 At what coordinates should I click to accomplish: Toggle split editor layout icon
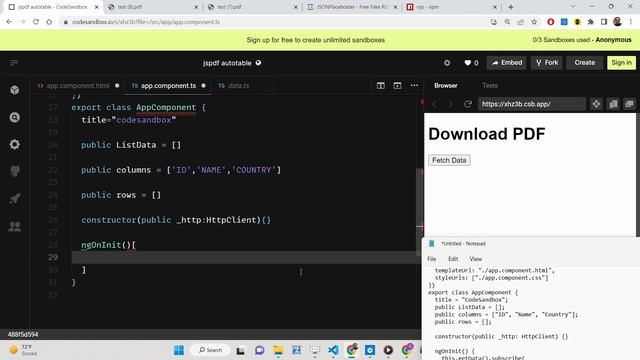380,85
